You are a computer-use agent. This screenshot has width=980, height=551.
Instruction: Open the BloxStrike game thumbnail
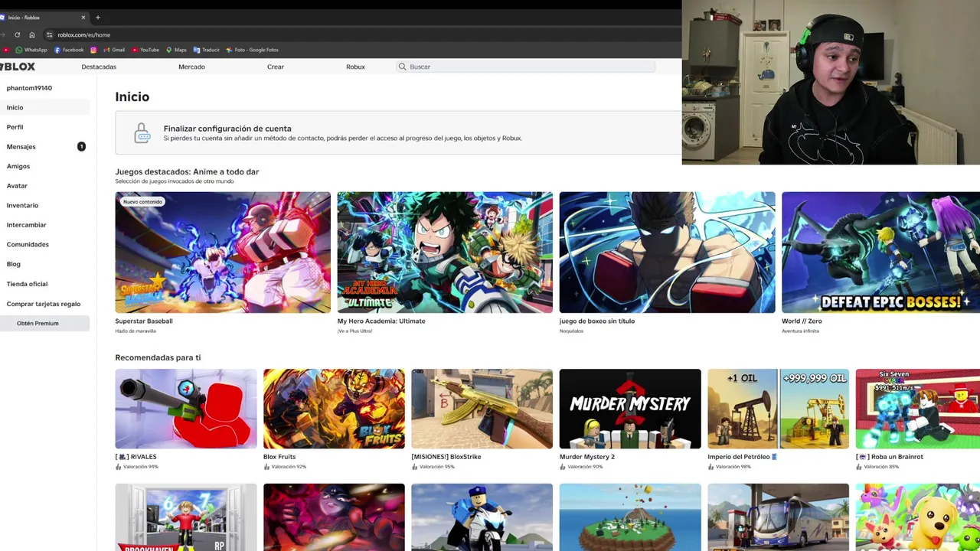point(482,409)
